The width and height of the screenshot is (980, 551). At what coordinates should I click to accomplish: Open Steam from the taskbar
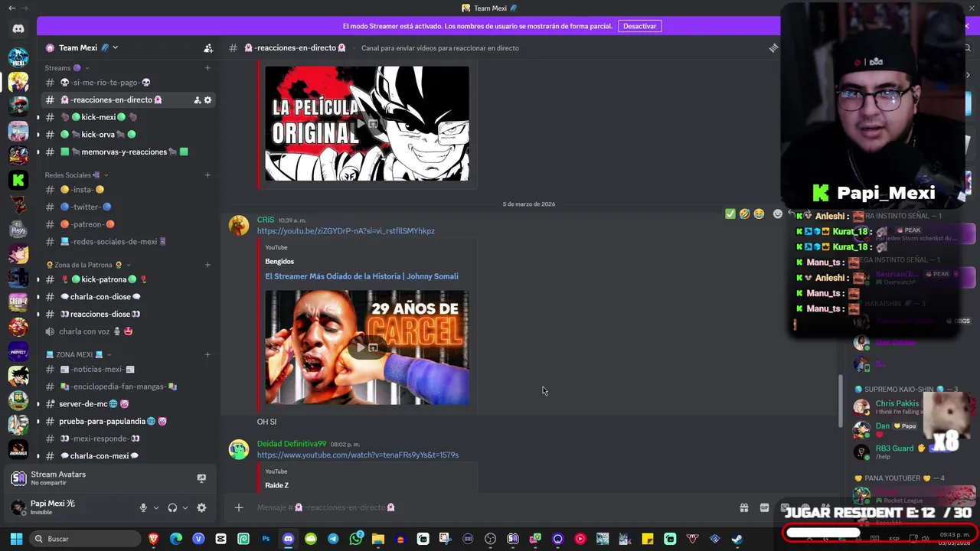click(x=737, y=539)
